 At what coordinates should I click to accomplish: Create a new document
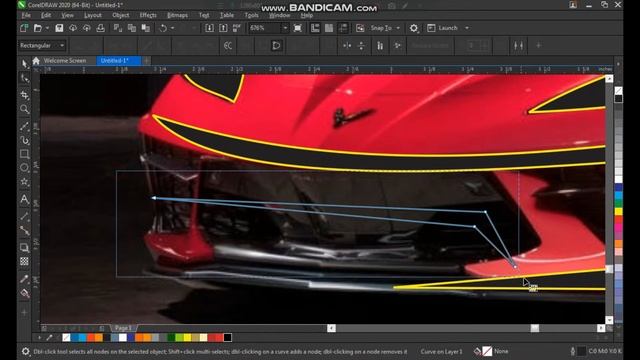pos(24,28)
